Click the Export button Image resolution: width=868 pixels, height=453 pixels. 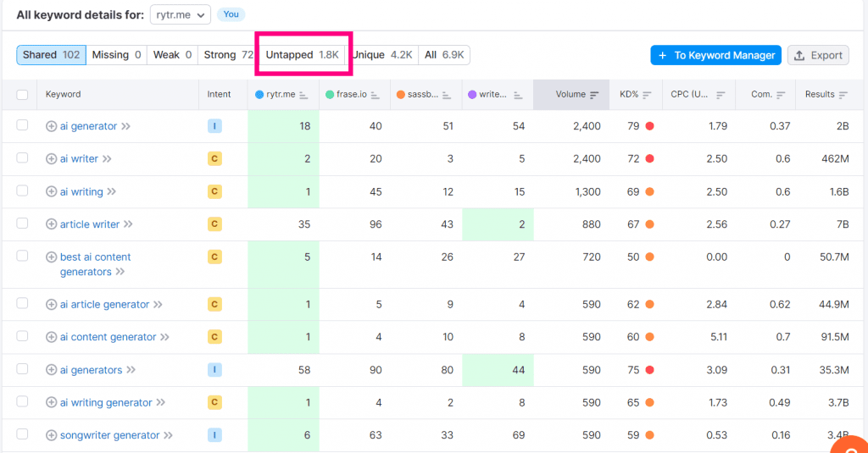click(x=818, y=55)
